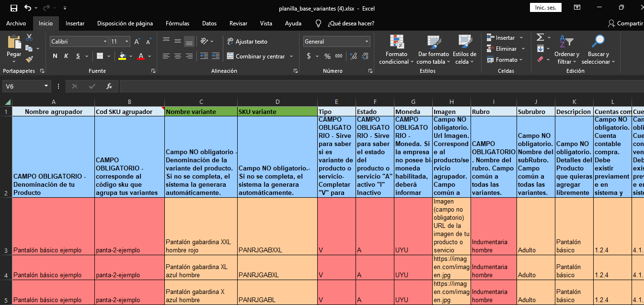Open the Archivo tab
The image size is (644, 305).
point(16,23)
